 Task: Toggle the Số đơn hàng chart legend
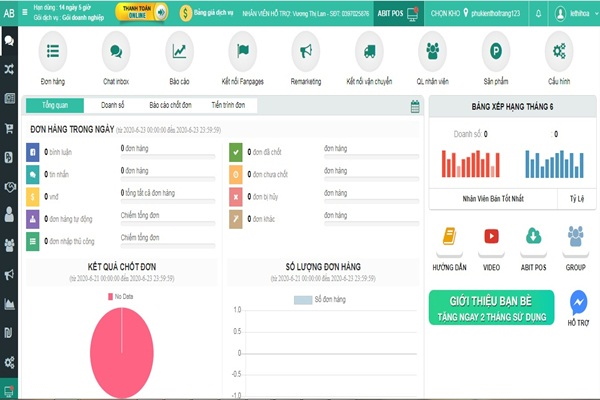click(x=320, y=300)
